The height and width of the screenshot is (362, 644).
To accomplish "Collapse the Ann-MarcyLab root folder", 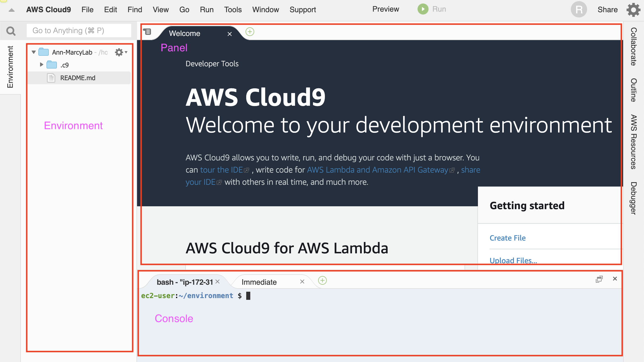I will coord(34,52).
